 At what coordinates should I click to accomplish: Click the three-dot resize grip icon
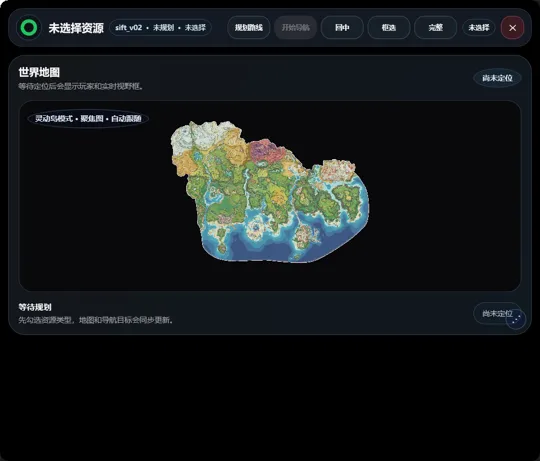(516, 320)
